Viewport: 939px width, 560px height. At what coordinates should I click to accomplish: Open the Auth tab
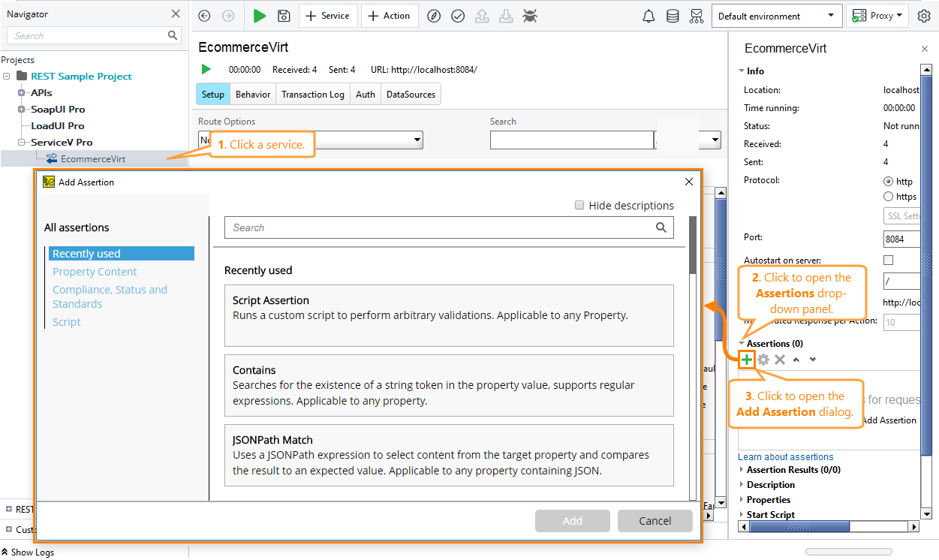click(x=366, y=95)
